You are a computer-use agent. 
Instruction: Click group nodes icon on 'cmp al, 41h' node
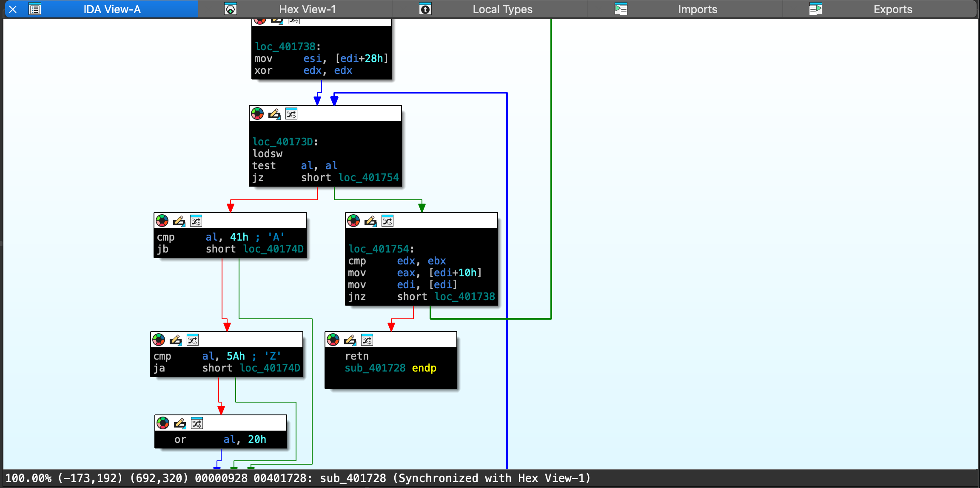click(x=196, y=221)
